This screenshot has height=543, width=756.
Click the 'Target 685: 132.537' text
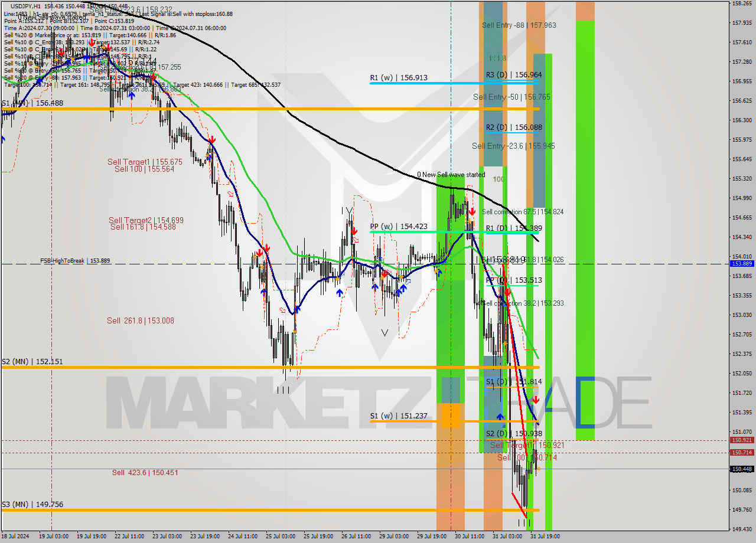coord(256,84)
